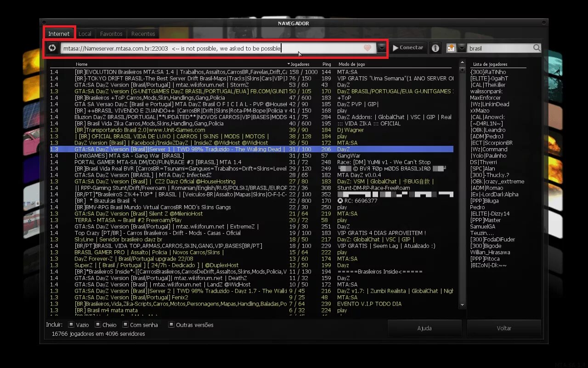Select 'RPP-Gaming Stunt/Drift/Freeroam' server row
588x368 pixels.
click(x=252, y=188)
